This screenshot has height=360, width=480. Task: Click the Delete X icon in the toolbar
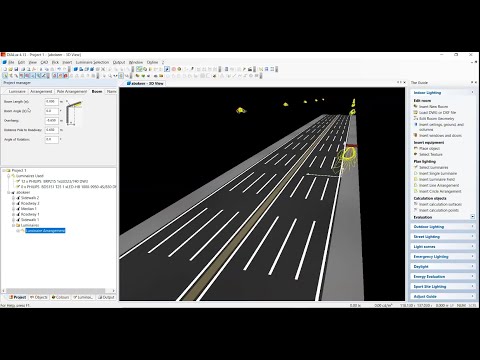[103, 69]
